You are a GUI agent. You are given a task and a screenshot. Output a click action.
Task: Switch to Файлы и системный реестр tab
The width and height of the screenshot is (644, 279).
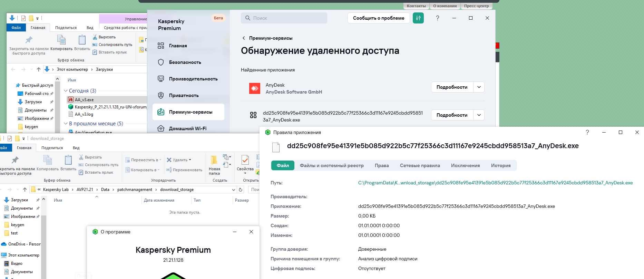pos(332,165)
